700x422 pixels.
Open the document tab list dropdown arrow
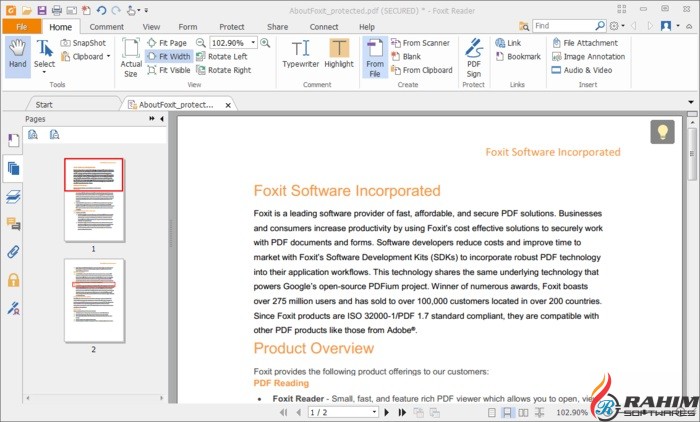(691, 102)
